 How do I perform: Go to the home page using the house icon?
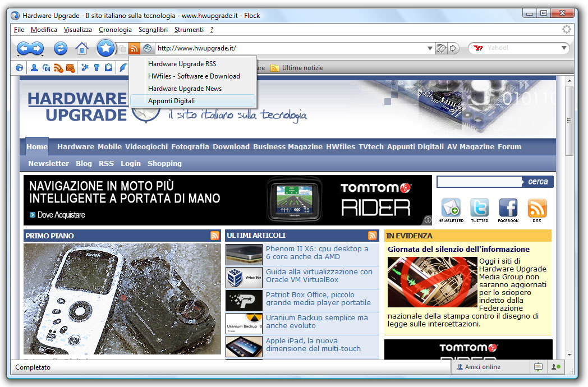pos(82,48)
